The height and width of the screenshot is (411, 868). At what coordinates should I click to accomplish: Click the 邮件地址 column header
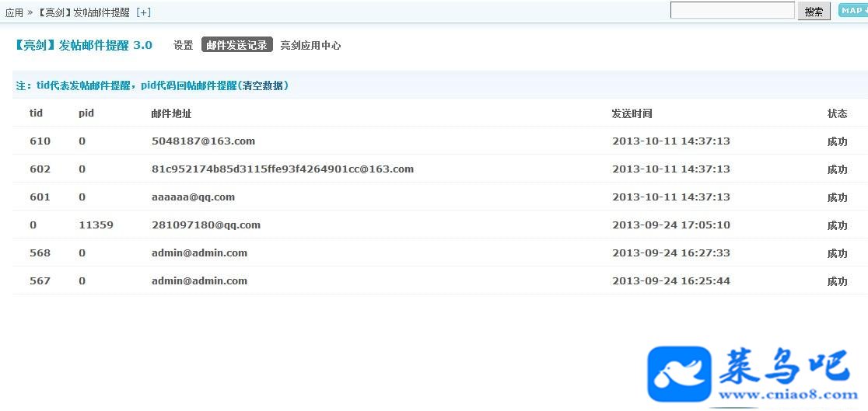point(172,114)
